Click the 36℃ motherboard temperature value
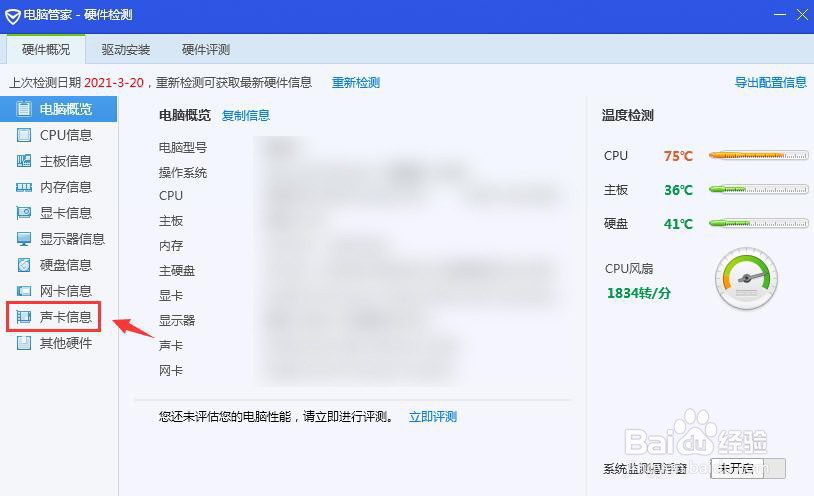The height and width of the screenshot is (496, 814). coord(678,190)
